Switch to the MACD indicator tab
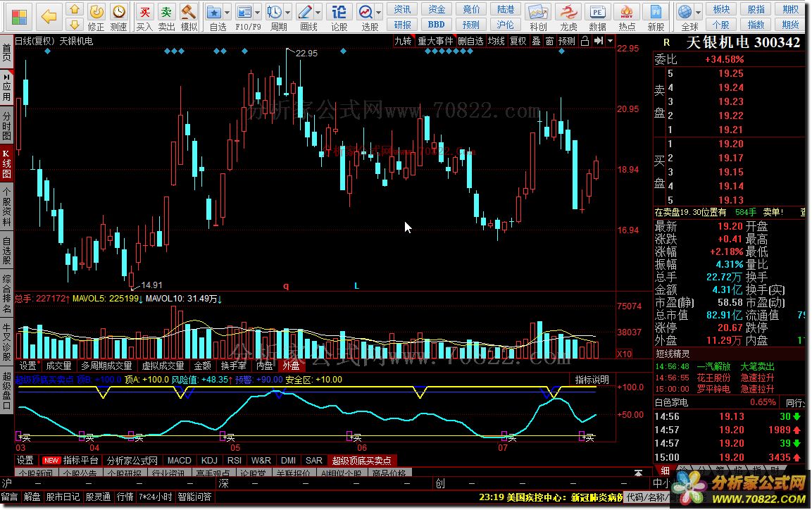Image resolution: width=812 pixels, height=510 pixels. tap(179, 460)
